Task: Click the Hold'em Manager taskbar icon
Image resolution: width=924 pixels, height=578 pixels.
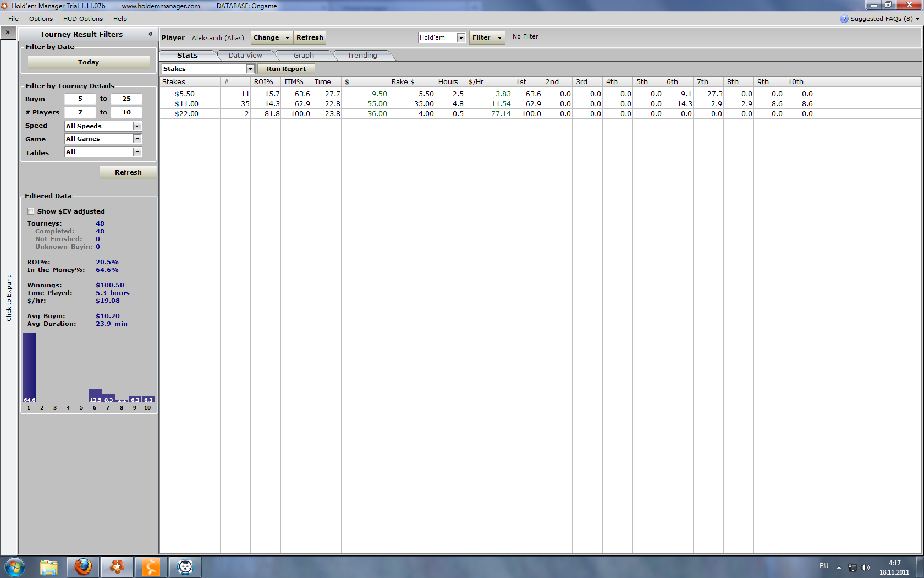Action: point(117,566)
